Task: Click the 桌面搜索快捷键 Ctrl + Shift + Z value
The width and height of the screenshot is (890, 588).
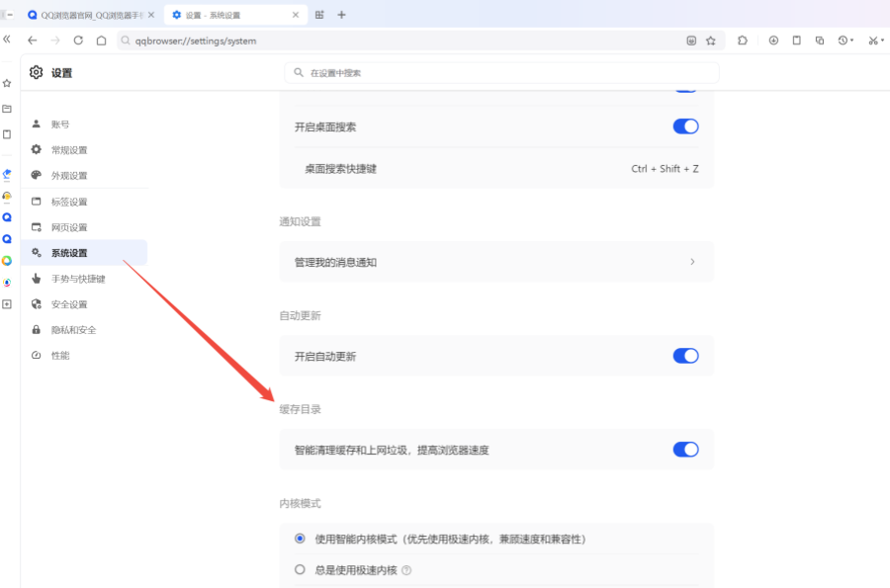Action: (665, 169)
